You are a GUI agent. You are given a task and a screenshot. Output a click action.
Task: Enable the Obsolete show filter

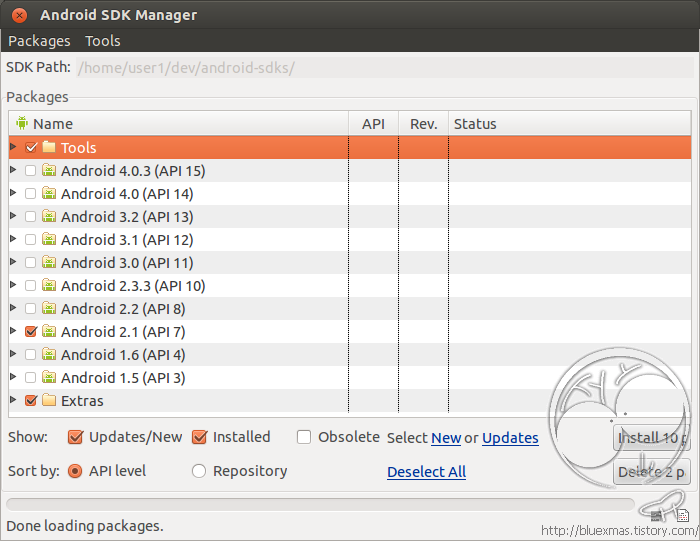[304, 437]
